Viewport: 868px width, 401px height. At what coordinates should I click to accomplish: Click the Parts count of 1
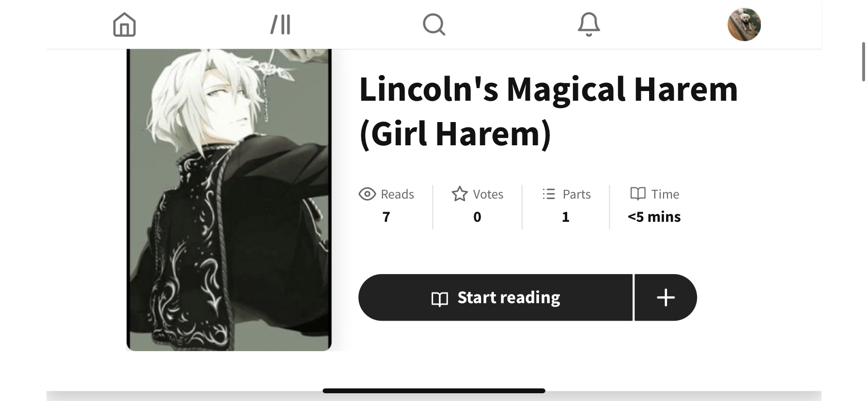[x=565, y=217]
